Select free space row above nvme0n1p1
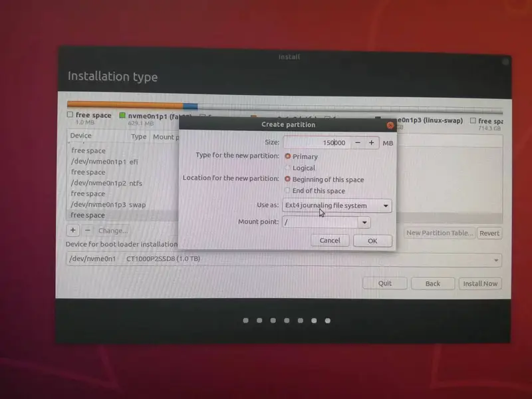Image resolution: width=532 pixels, height=399 pixels. point(123,151)
